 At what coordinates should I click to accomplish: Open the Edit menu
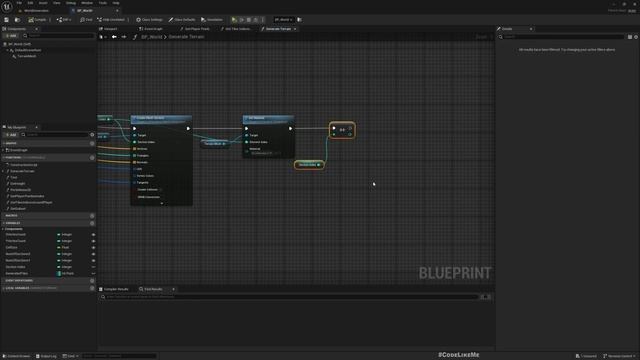(30, 3)
